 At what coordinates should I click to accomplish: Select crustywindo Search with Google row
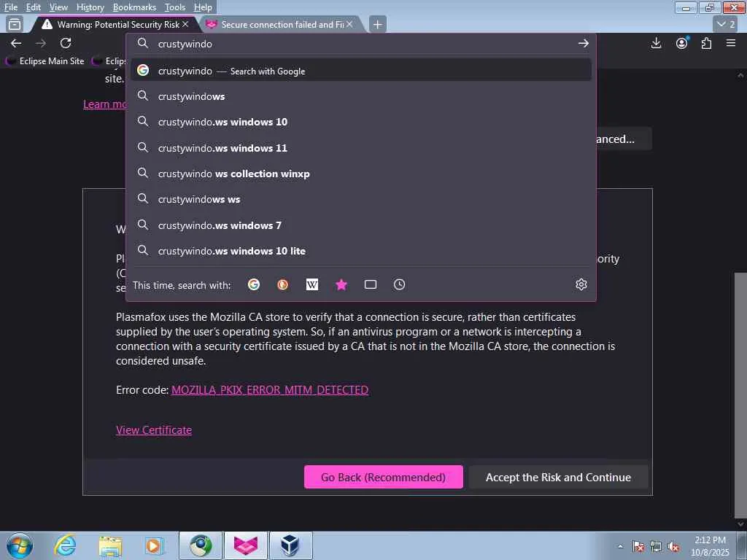pos(361,71)
